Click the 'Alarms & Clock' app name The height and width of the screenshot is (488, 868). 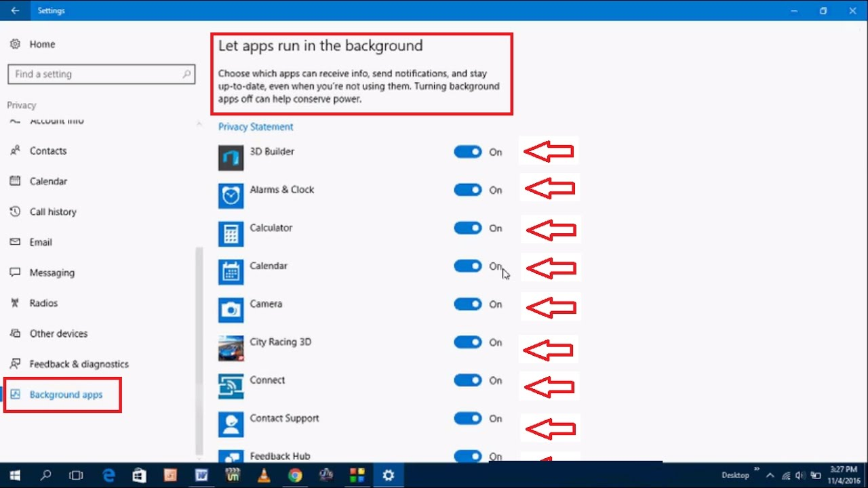click(282, 190)
